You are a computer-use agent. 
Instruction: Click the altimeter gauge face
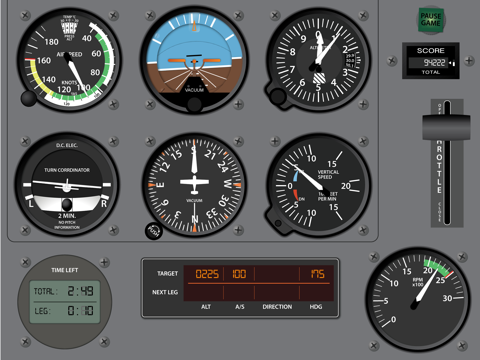pos(318,60)
